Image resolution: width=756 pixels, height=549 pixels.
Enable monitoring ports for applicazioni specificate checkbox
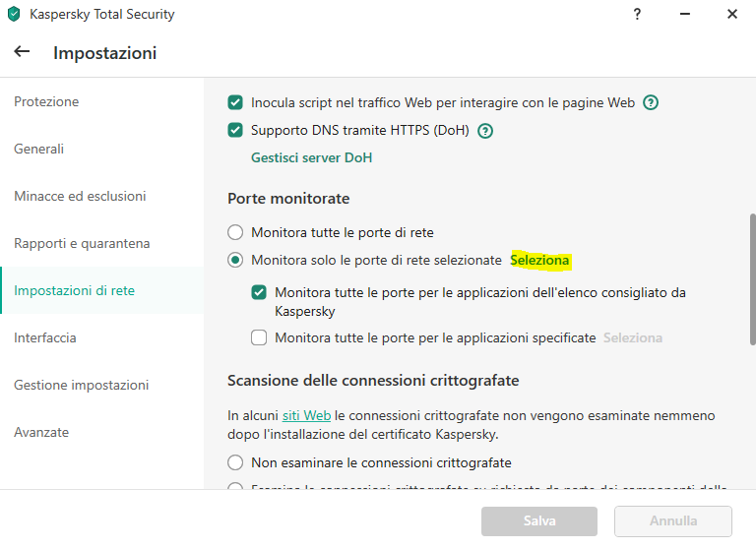click(259, 337)
